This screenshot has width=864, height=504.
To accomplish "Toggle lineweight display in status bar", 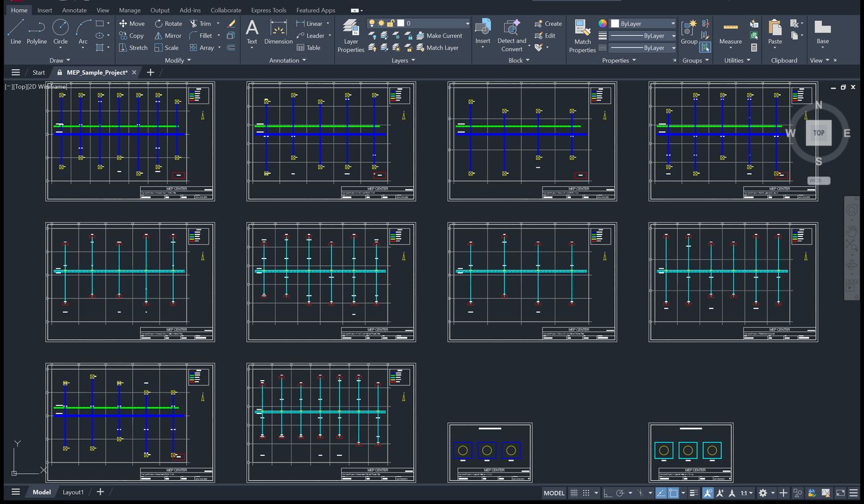I will tap(694, 493).
